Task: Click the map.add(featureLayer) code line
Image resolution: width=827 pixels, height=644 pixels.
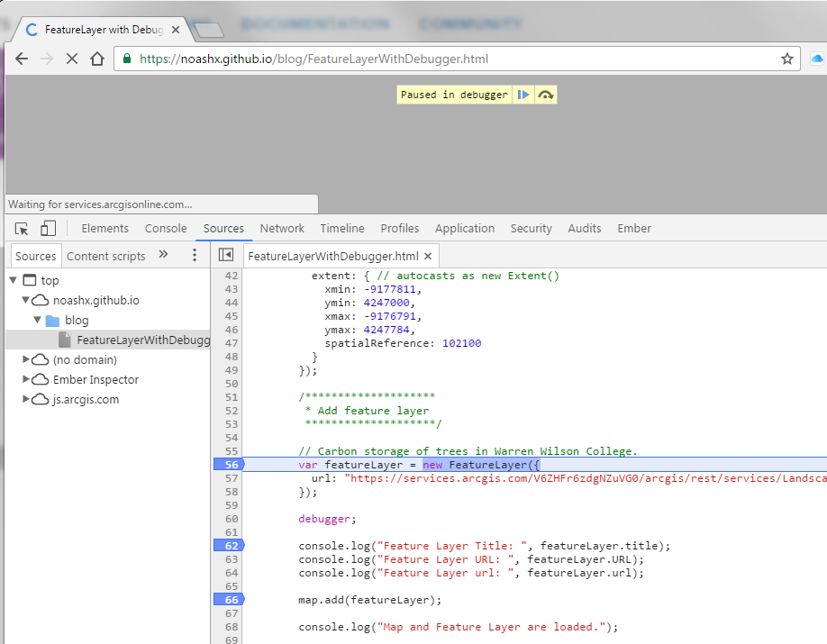Action: (x=369, y=600)
